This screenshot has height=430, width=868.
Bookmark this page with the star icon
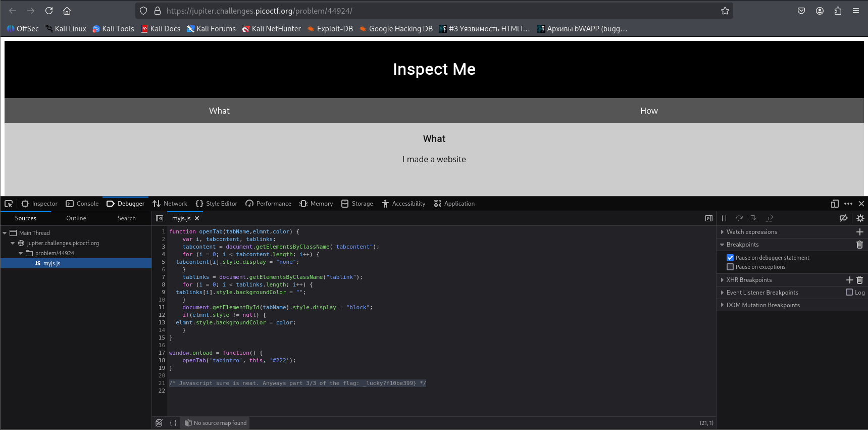pos(725,11)
